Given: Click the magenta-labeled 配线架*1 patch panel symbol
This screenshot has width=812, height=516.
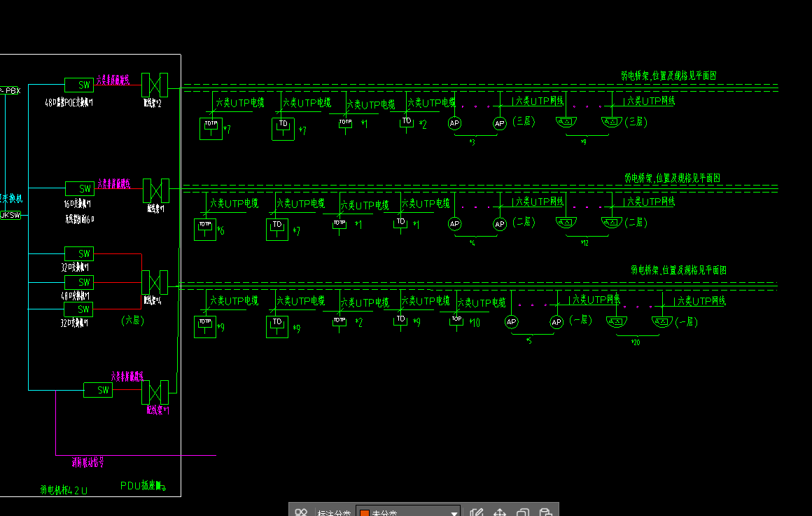Looking at the screenshot, I should tap(155, 392).
